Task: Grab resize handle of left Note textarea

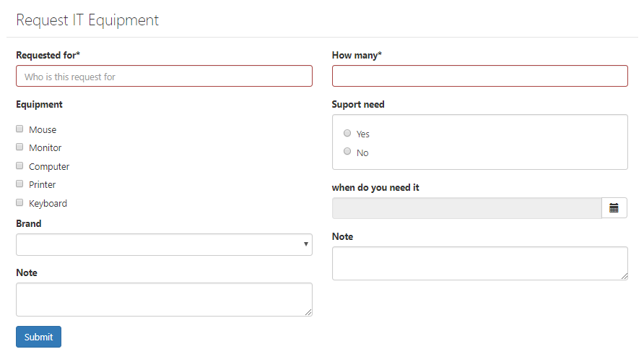Action: click(308, 312)
